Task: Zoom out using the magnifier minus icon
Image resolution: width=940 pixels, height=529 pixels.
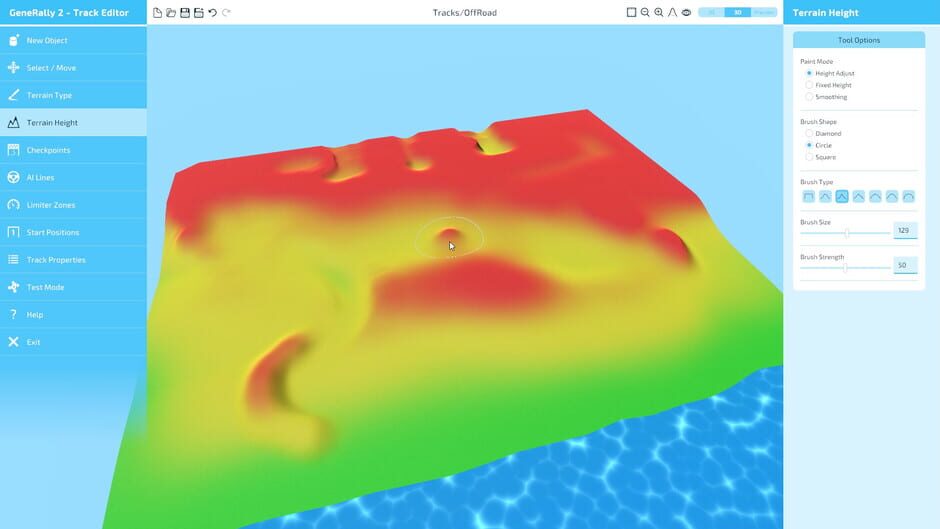Action: [645, 13]
